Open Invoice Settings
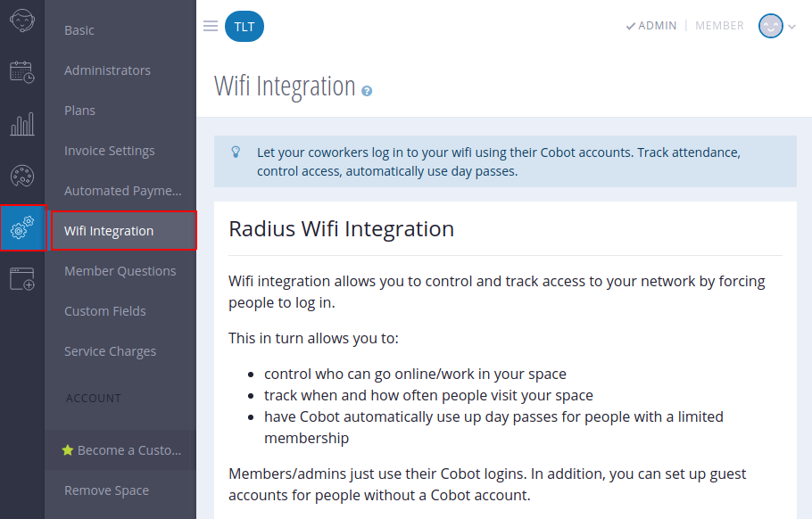 pos(109,151)
